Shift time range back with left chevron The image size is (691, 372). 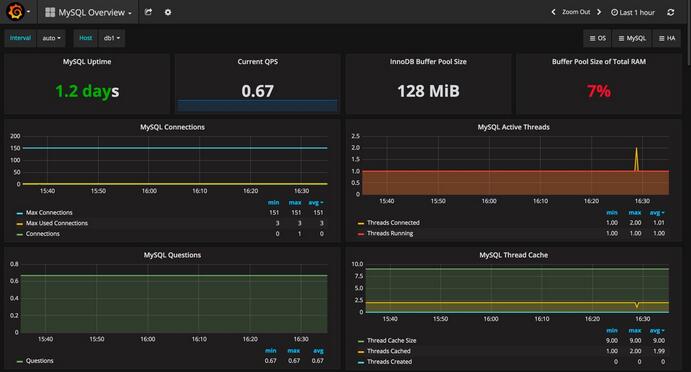click(x=554, y=12)
